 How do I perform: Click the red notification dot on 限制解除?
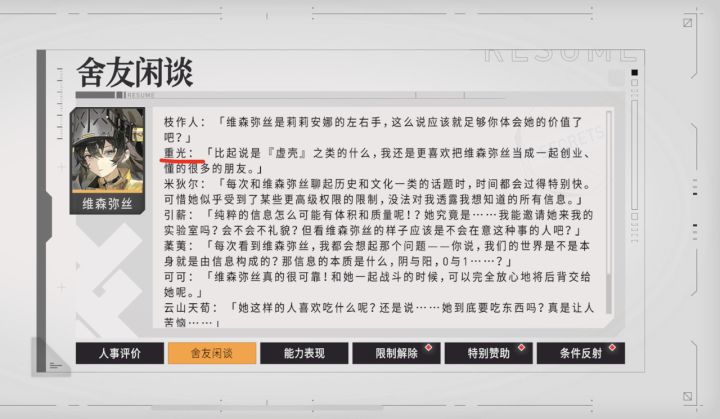coord(428,347)
